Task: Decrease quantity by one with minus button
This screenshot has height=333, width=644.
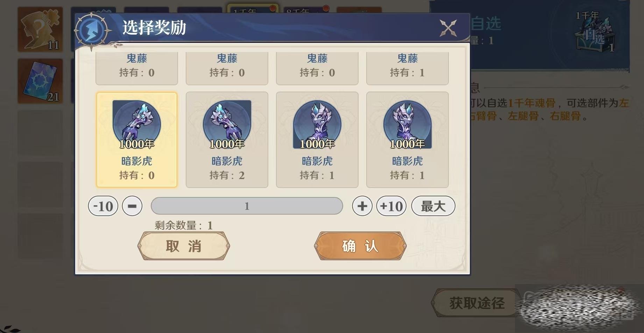Action: tap(132, 206)
